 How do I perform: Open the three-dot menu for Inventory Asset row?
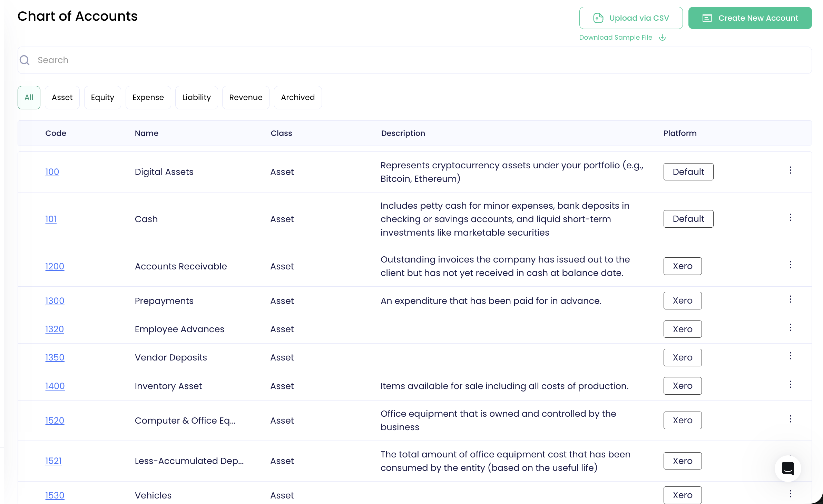(x=790, y=384)
